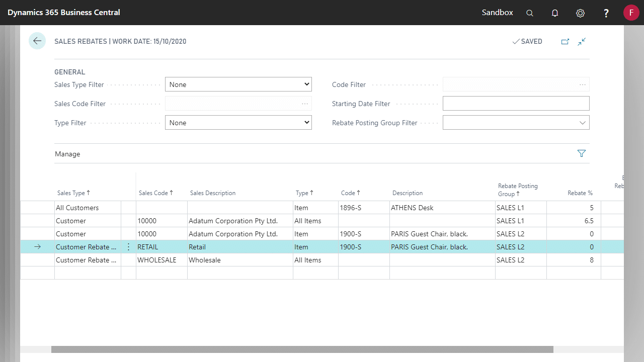Open the settings gear
The image size is (644, 362).
pyautogui.click(x=580, y=13)
